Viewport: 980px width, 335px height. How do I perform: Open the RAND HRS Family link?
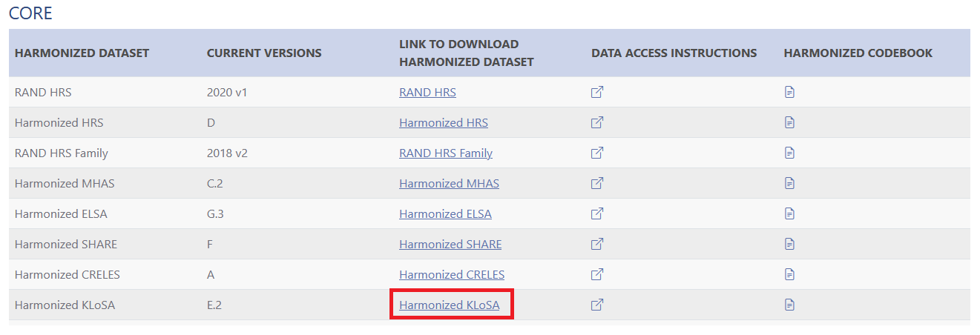(x=446, y=153)
